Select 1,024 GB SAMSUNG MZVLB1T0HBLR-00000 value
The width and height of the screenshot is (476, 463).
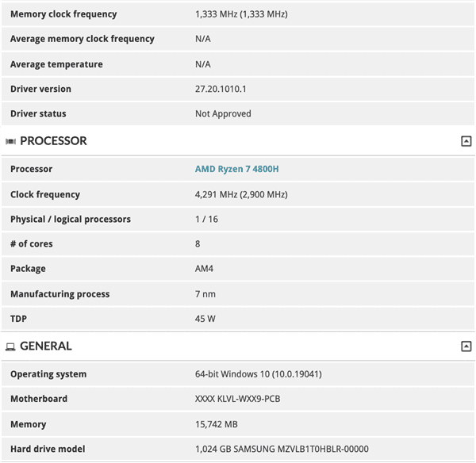(282, 449)
